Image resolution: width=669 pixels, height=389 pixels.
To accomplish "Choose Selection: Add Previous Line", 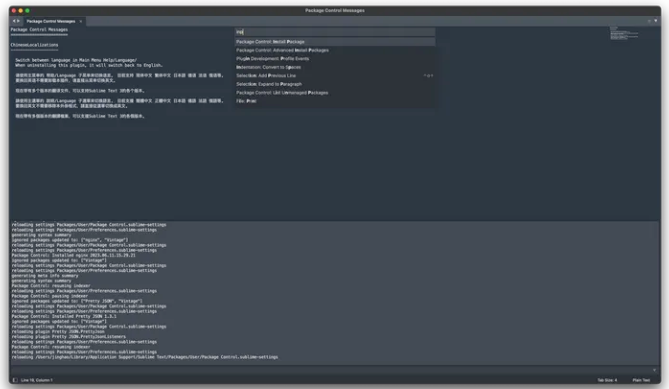I will click(x=335, y=76).
